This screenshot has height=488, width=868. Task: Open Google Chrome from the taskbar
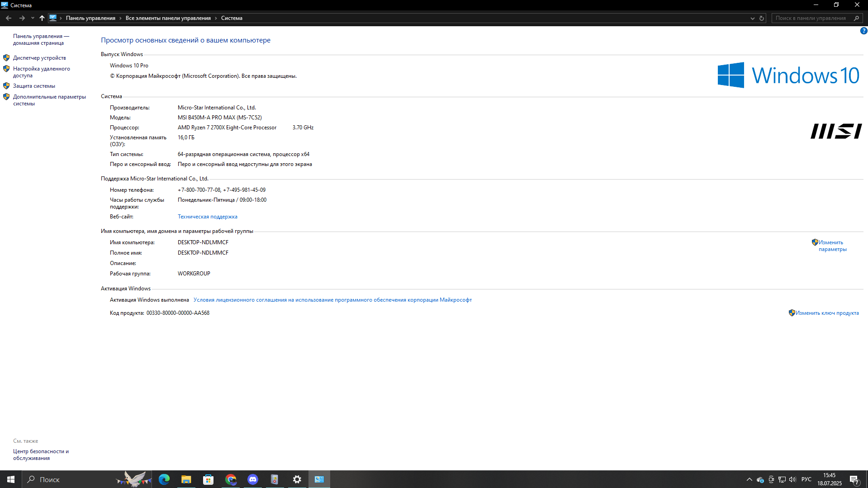231,479
